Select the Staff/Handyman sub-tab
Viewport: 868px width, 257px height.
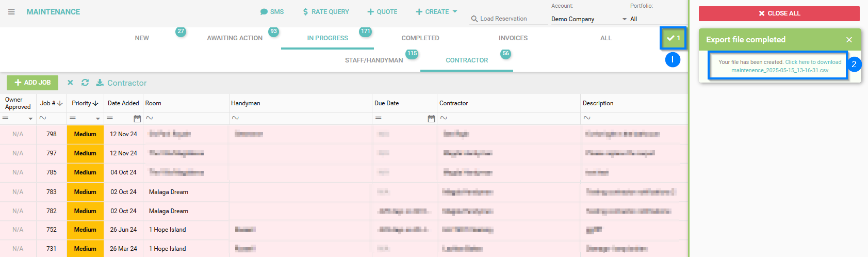(x=374, y=60)
